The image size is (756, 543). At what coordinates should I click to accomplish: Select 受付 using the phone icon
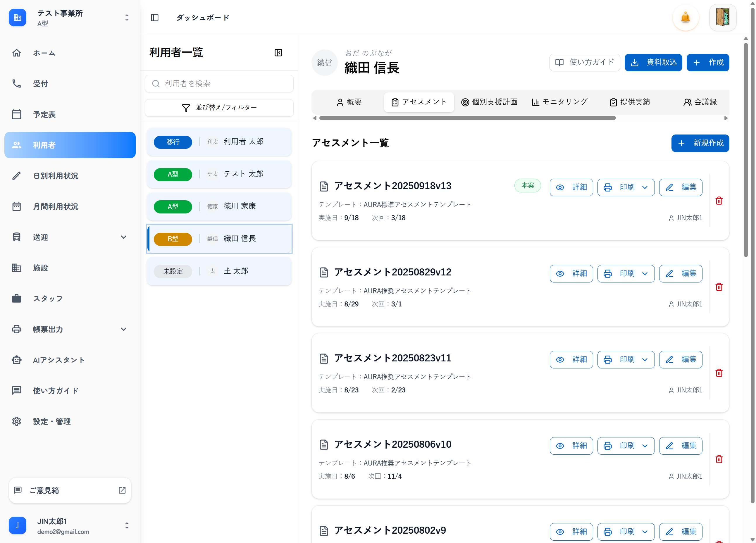click(17, 84)
